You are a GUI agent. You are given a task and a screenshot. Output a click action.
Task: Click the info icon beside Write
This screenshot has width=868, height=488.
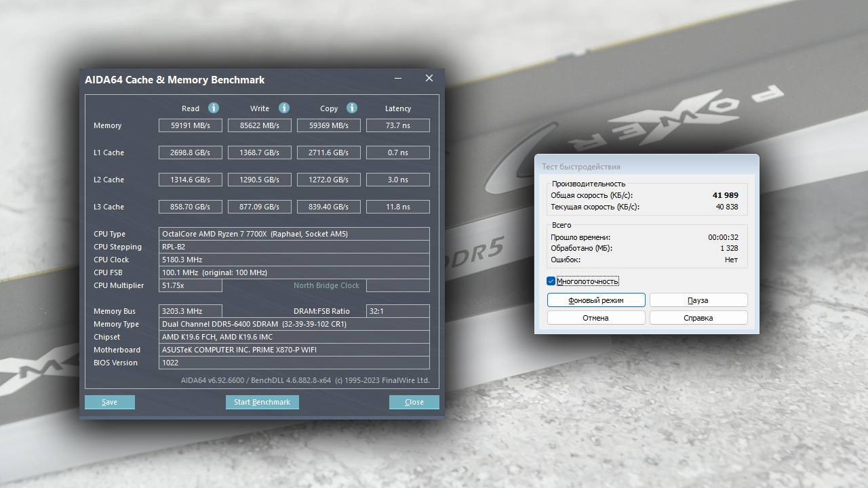[284, 108]
